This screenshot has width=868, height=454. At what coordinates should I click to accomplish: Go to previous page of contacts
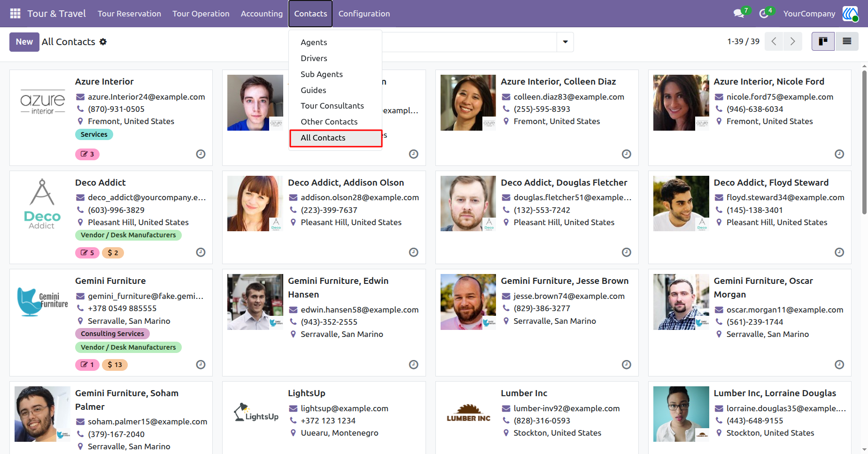click(x=774, y=41)
